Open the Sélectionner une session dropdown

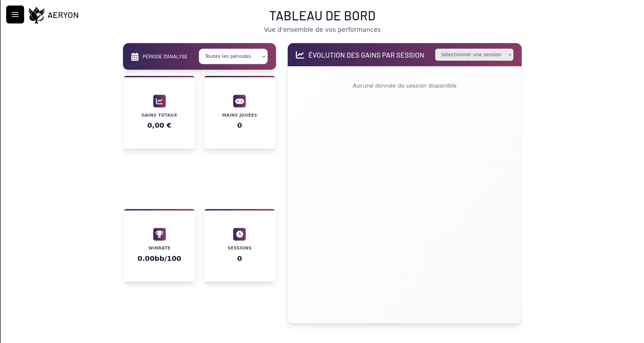(x=474, y=55)
